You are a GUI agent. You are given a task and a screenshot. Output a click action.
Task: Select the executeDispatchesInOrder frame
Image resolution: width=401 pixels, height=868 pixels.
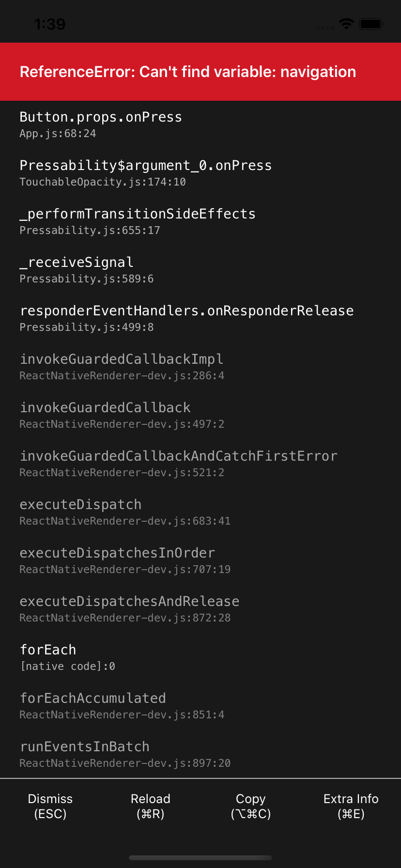(x=200, y=561)
